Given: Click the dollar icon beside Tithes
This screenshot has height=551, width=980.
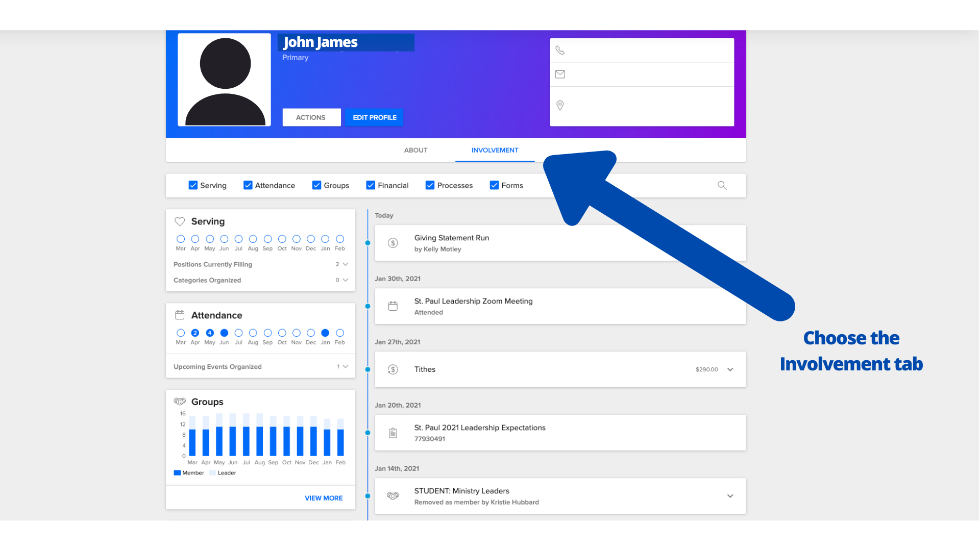Looking at the screenshot, I should pyautogui.click(x=393, y=369).
